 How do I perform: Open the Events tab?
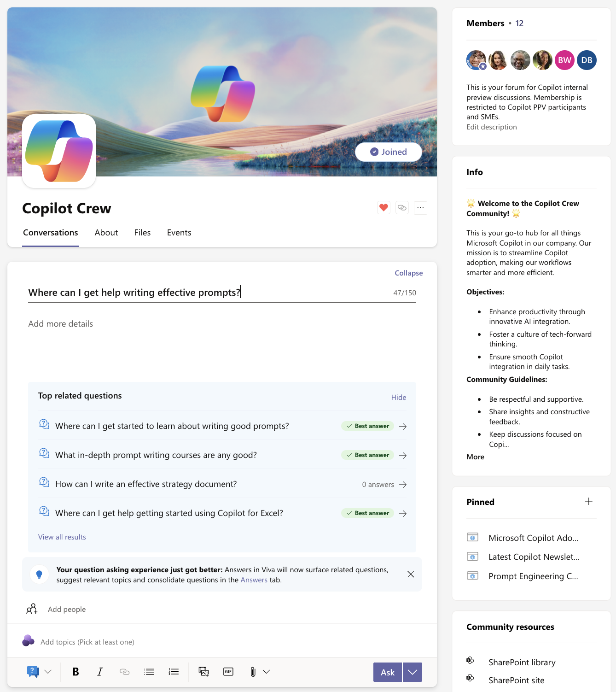179,233
